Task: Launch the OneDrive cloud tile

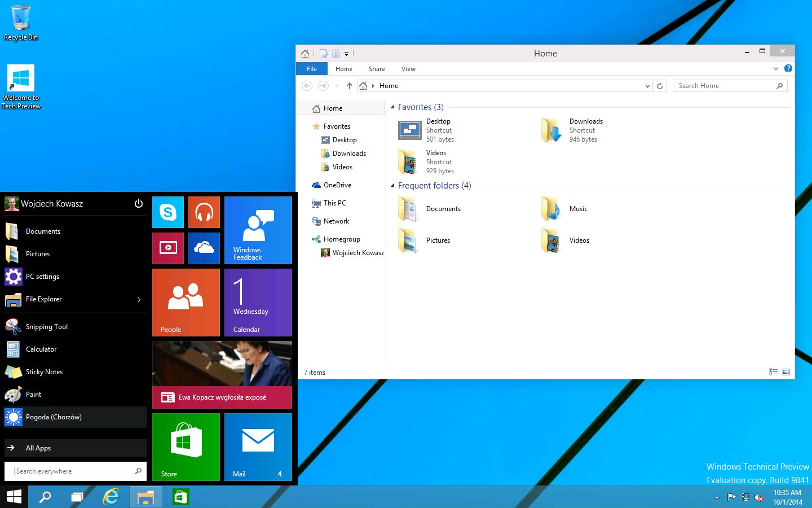Action: pos(204,248)
